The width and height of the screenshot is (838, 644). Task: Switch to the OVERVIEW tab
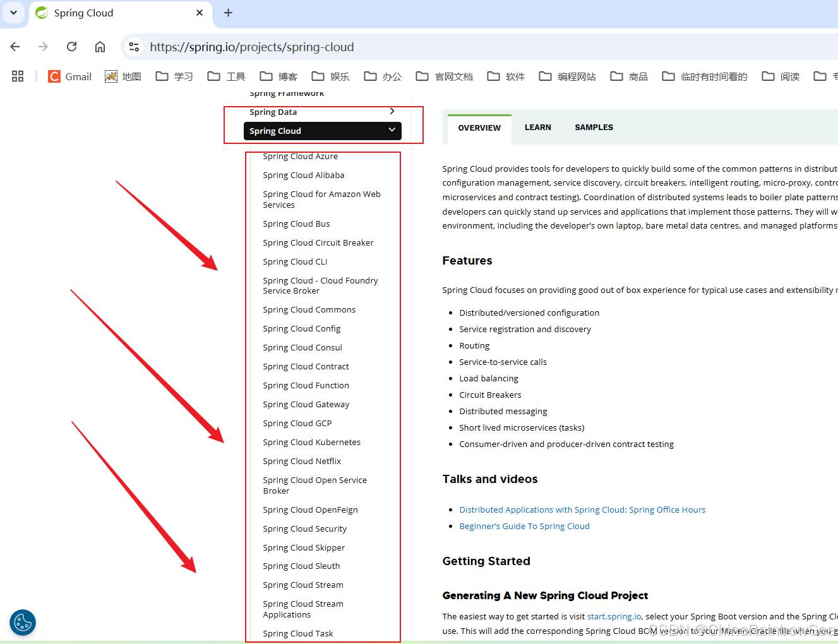pyautogui.click(x=479, y=128)
